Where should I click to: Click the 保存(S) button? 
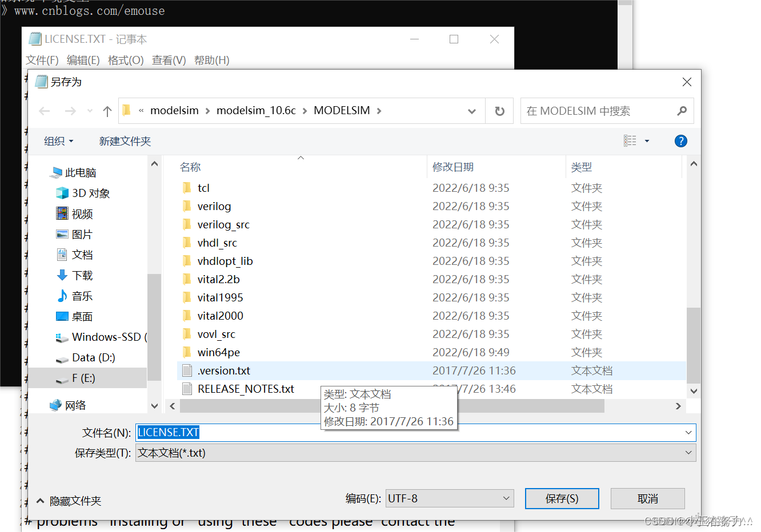(x=562, y=498)
